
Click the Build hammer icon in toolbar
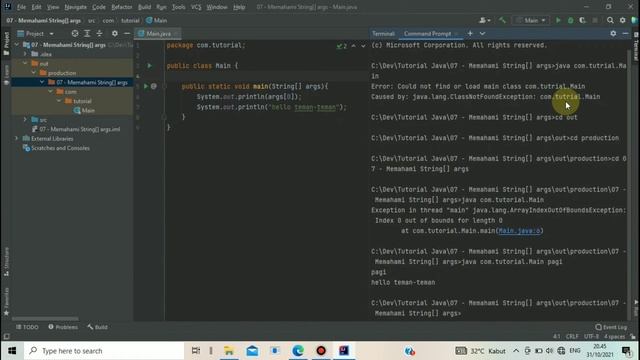click(x=502, y=20)
